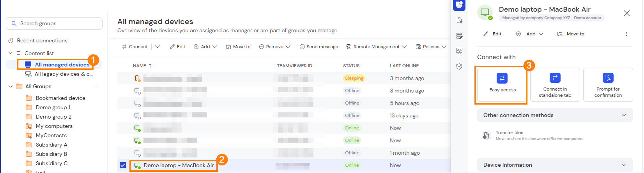Click in the Search groups field
Viewport: 644px width, 173px height.
click(54, 23)
